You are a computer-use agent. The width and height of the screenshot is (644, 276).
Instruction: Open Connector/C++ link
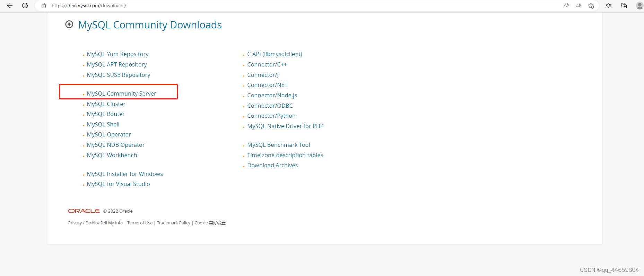point(267,64)
